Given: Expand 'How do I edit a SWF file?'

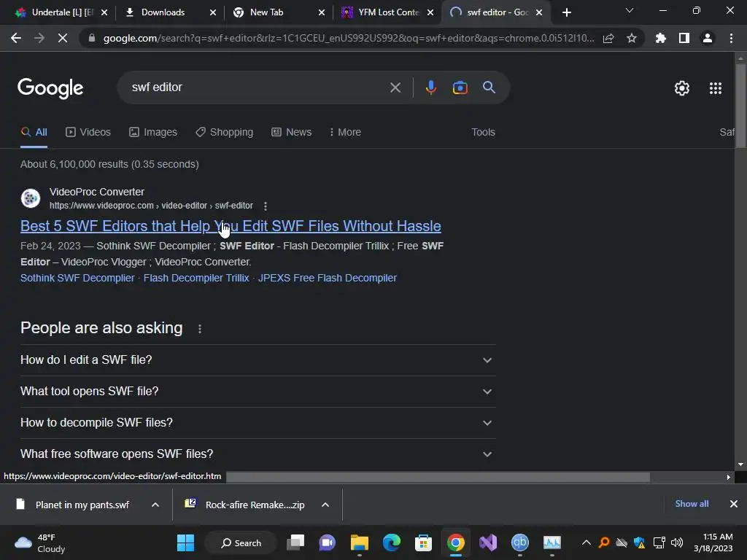Looking at the screenshot, I should (258, 360).
